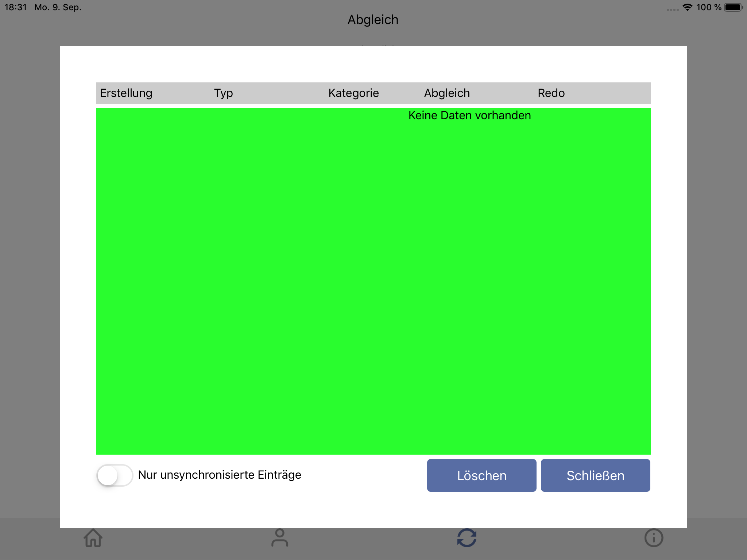Screen dimensions: 747x560
Task: Tap the Wi-Fi status icon
Action: pos(687,7)
